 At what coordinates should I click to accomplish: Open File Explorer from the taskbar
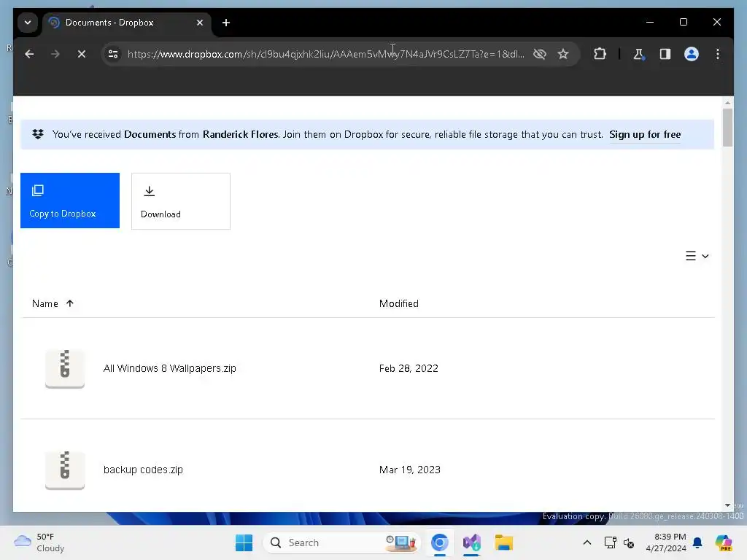[x=503, y=542]
